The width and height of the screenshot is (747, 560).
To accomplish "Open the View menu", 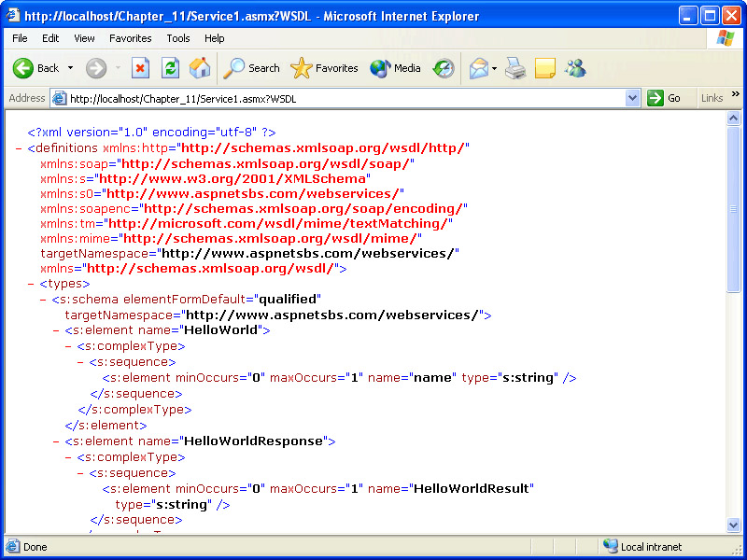I will pos(84,38).
